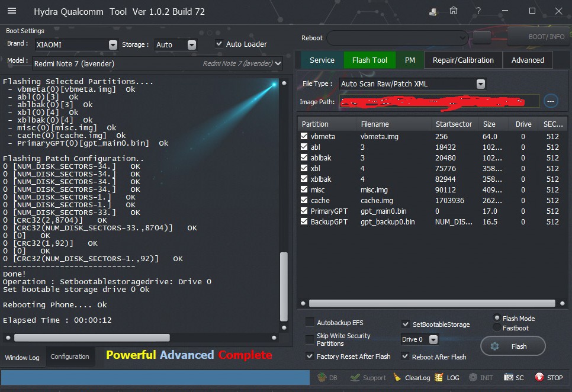Image resolution: width=572 pixels, height=392 pixels.
Task: Open the File Type dropdown
Action: [x=481, y=84]
